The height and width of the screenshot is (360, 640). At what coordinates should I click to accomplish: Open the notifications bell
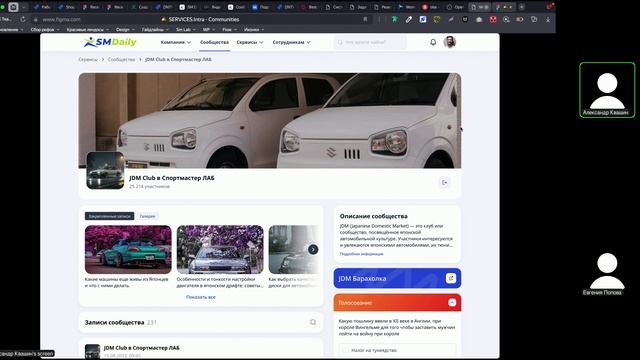tap(433, 42)
